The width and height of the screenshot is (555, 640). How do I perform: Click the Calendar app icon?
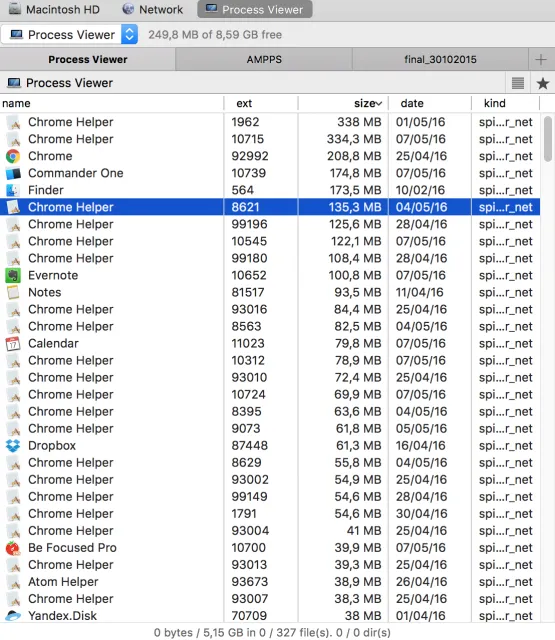tap(13, 344)
